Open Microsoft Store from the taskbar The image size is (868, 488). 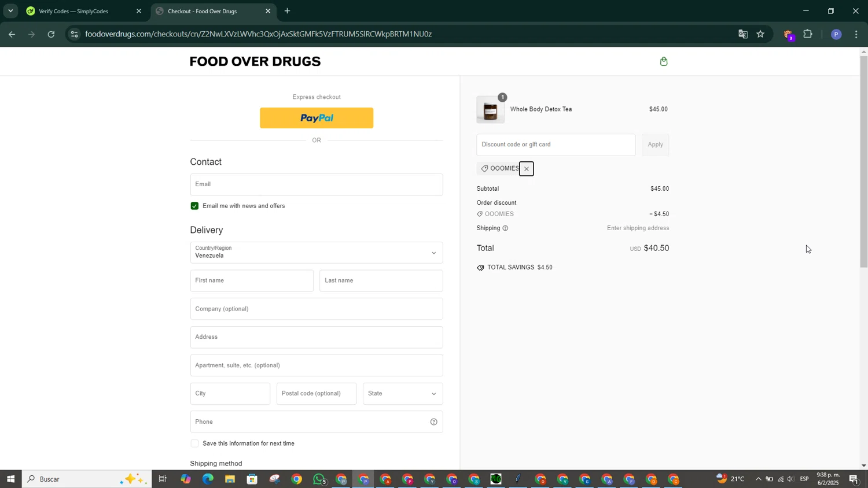pyautogui.click(x=252, y=479)
